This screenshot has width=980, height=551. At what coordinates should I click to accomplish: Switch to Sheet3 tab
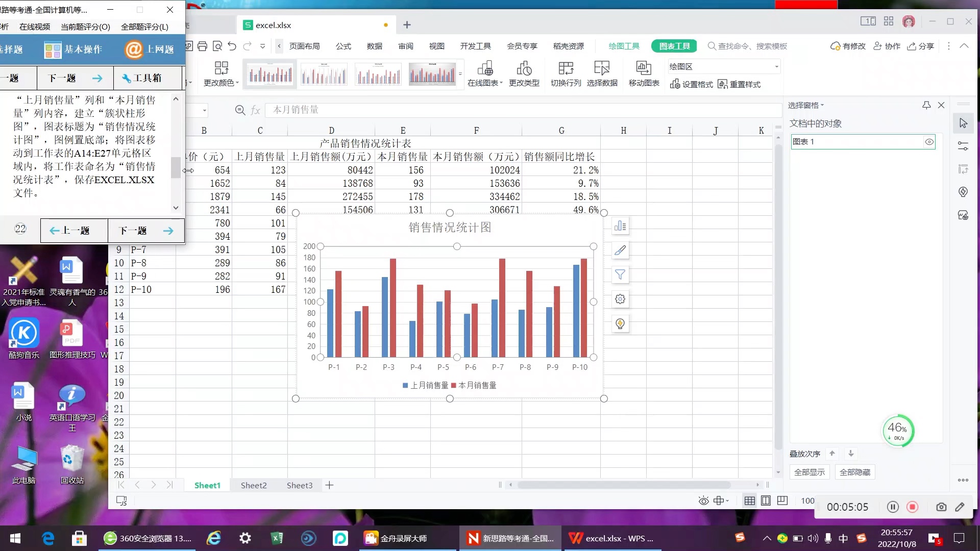[x=300, y=485]
